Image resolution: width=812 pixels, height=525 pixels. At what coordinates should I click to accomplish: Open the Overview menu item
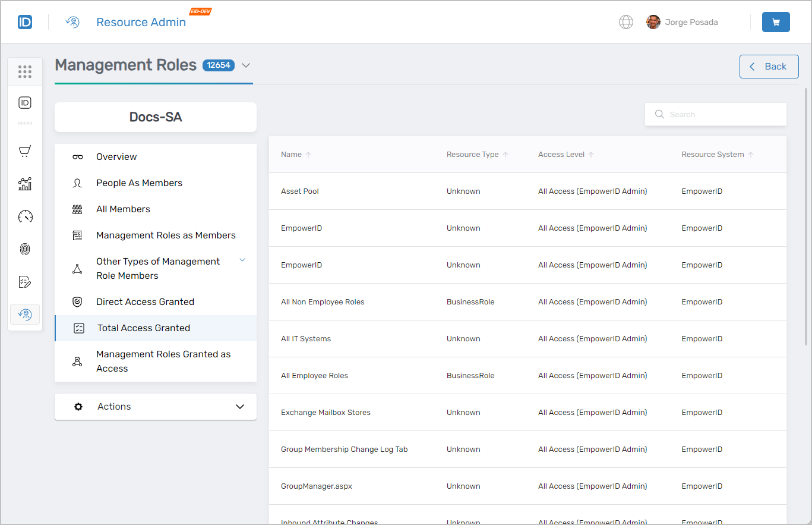tap(116, 157)
